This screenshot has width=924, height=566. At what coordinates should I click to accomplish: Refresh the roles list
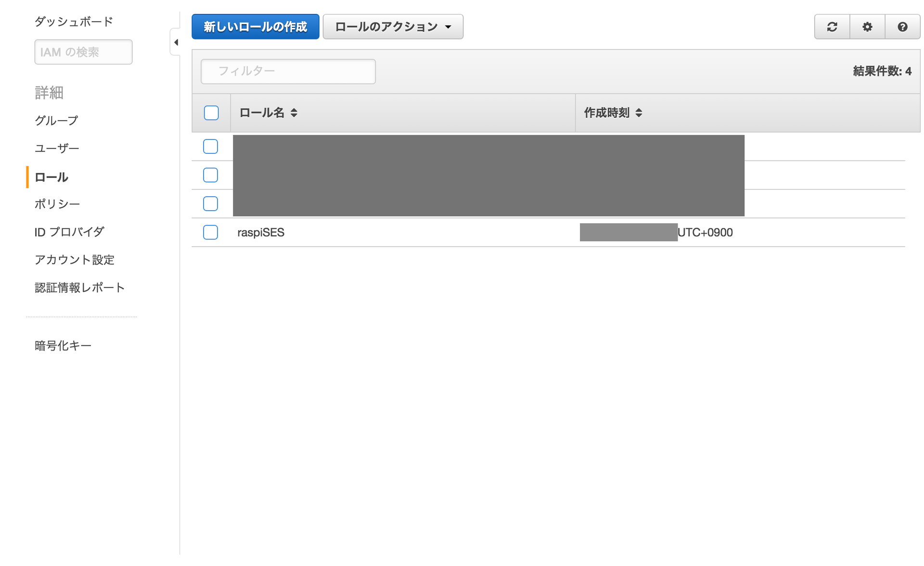pyautogui.click(x=832, y=27)
